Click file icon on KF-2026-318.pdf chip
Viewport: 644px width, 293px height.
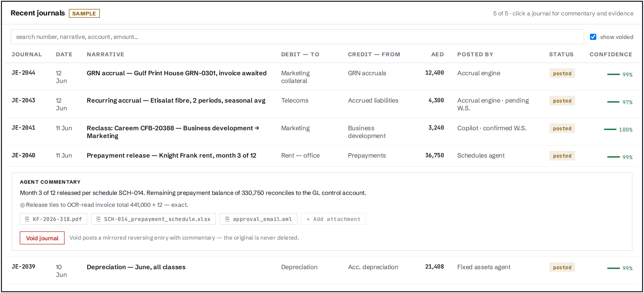point(27,219)
